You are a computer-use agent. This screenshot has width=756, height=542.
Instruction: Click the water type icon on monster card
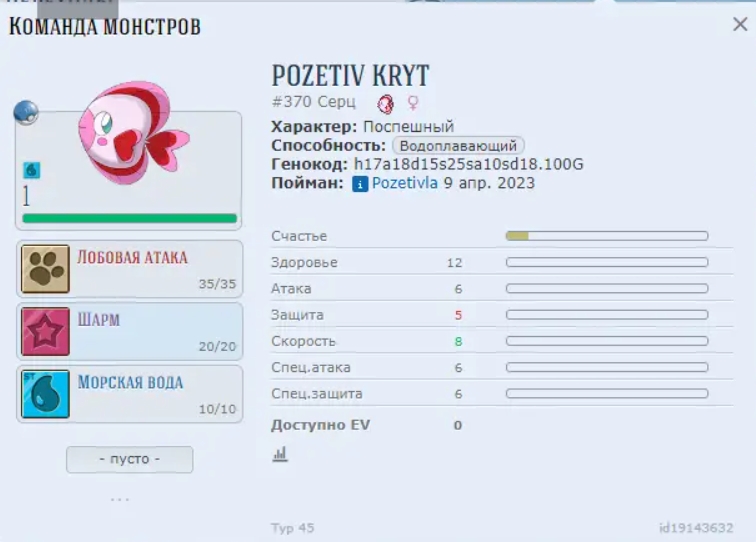tap(32, 170)
